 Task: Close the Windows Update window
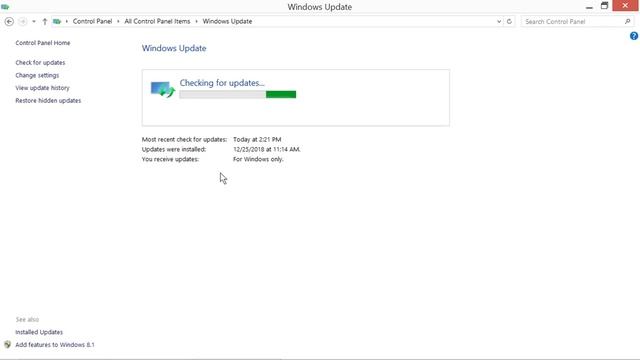(625, 6)
